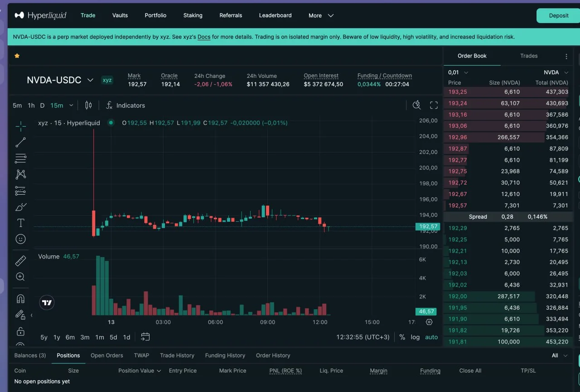Open the chart settings gear
Screen dimensions: 580x392
[429, 322]
